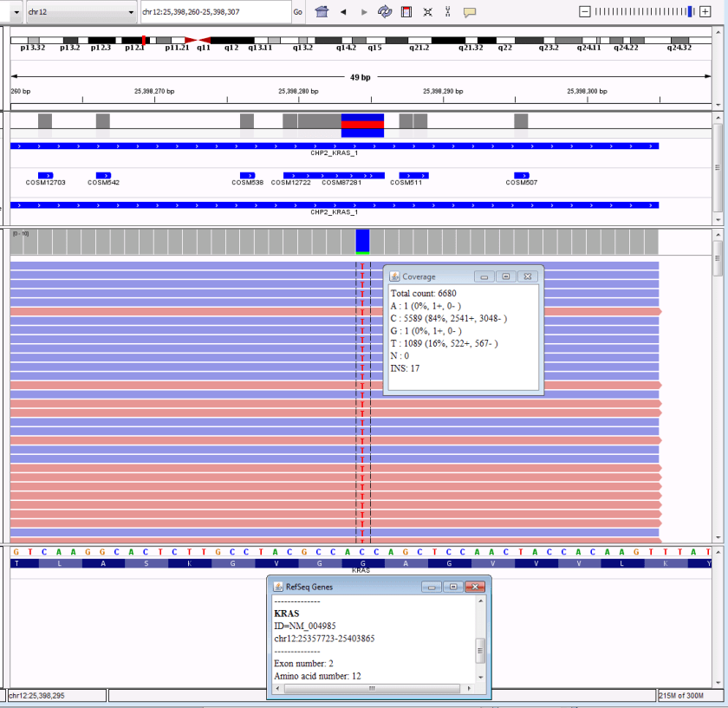728x708 pixels.
Task: Click the fit data to window icon
Action: [427, 12]
